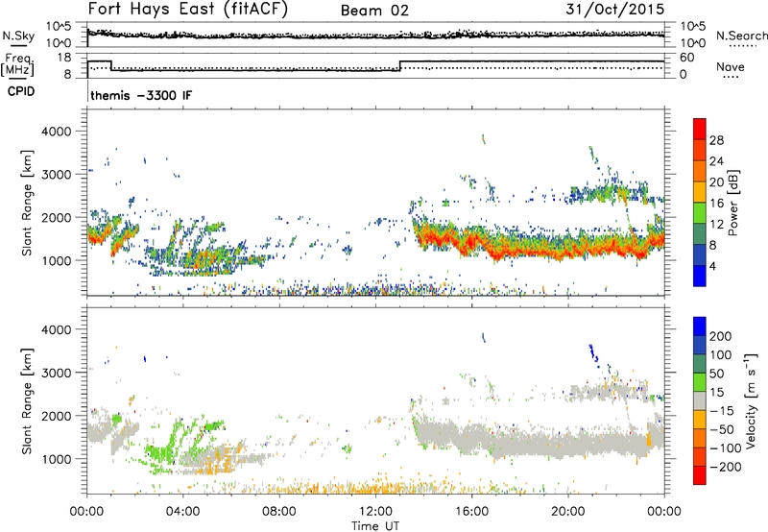Select the Power colorbar label '16'

click(716, 204)
